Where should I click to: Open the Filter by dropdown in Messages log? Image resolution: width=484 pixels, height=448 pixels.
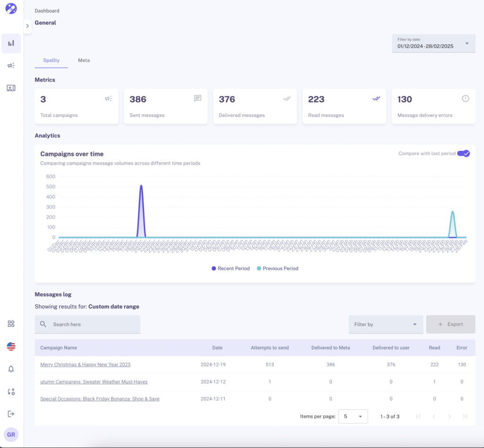(385, 325)
